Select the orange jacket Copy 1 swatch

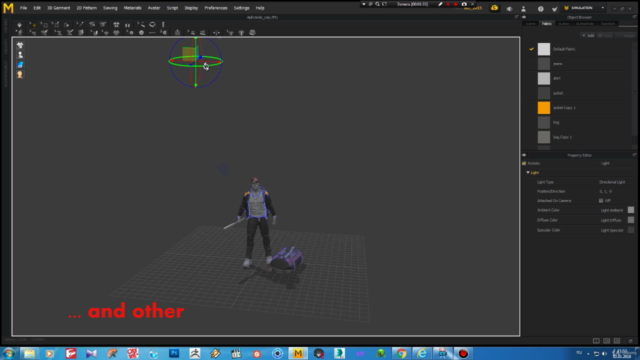[x=544, y=108]
